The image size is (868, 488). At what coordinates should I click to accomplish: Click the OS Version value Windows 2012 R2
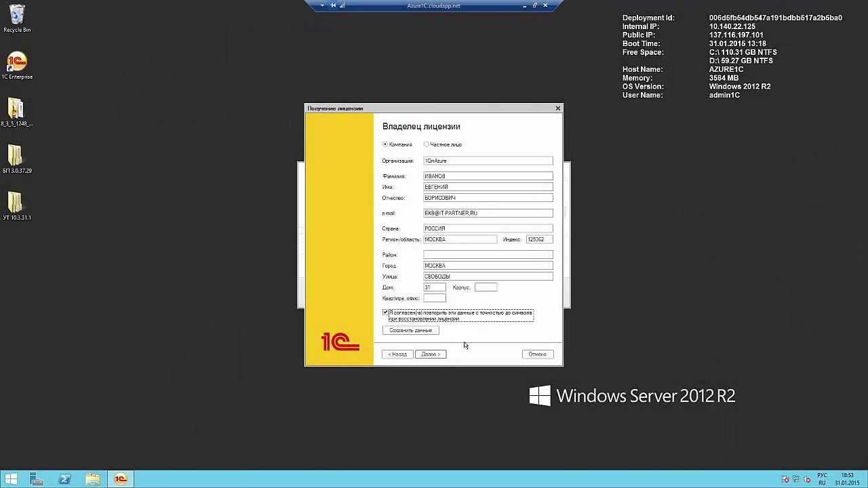coord(740,86)
